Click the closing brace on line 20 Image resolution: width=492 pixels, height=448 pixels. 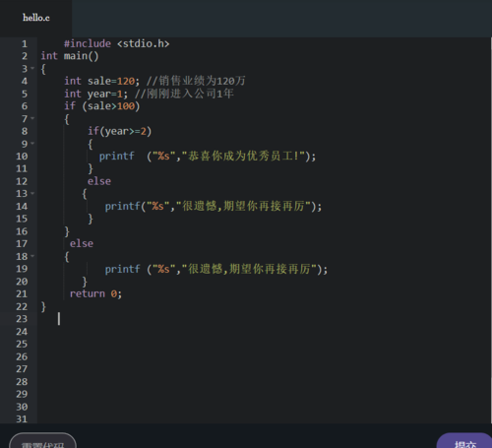coord(85,282)
